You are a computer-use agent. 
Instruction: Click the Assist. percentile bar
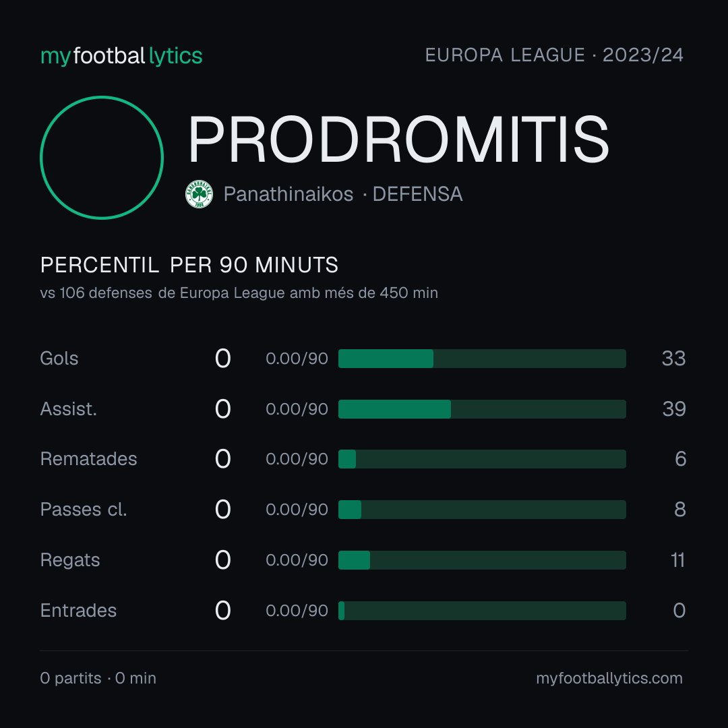[482, 409]
